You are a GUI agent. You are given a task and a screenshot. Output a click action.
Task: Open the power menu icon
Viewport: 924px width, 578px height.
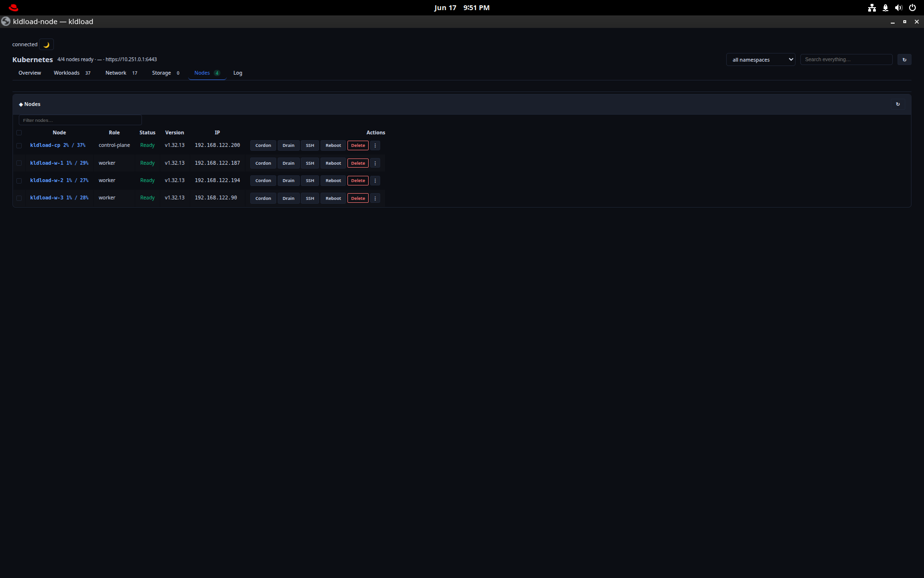[x=912, y=8]
